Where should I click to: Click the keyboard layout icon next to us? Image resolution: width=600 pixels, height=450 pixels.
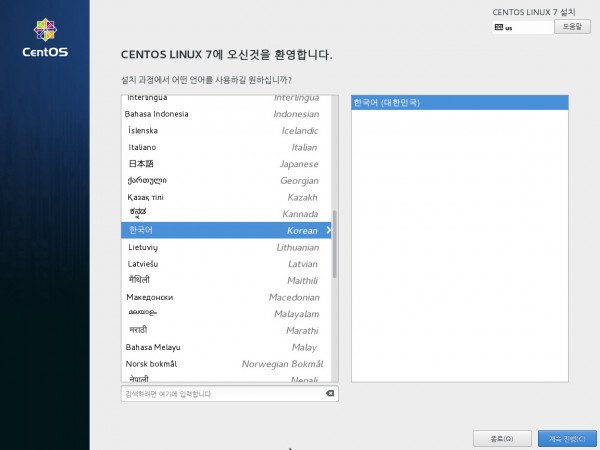click(499, 27)
